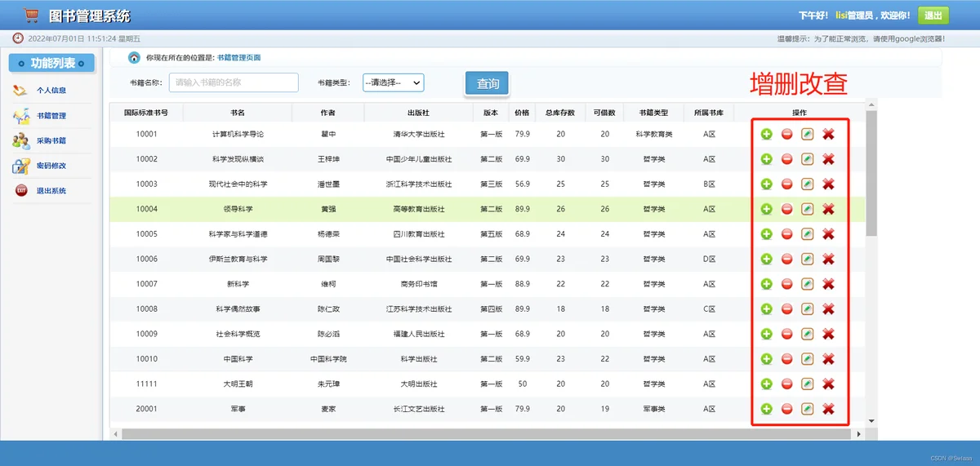Click the delete X icon in row 10005
The width and height of the screenshot is (980, 466).
click(x=828, y=234)
